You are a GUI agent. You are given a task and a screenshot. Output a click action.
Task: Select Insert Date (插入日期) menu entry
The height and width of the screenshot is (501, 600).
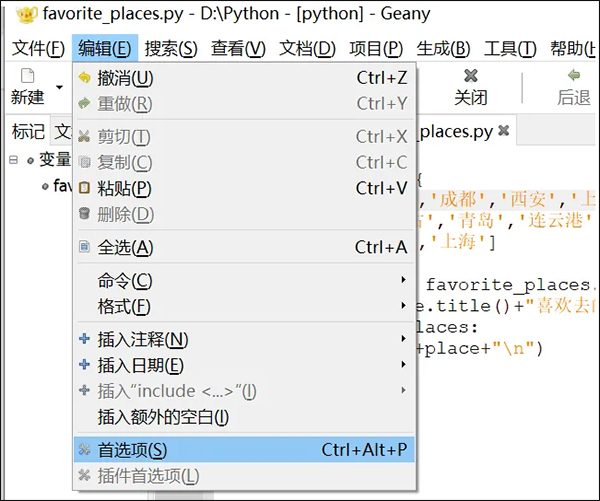[x=140, y=365]
